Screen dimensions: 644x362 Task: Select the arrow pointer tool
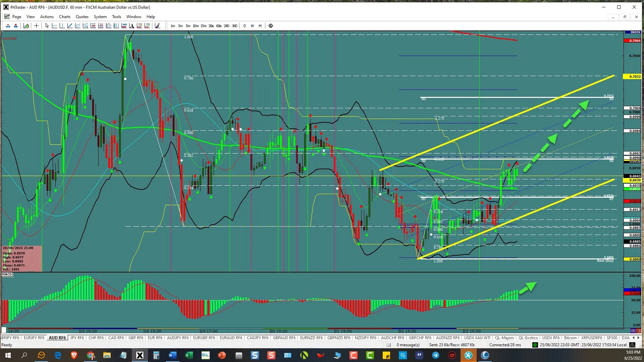click(47, 26)
